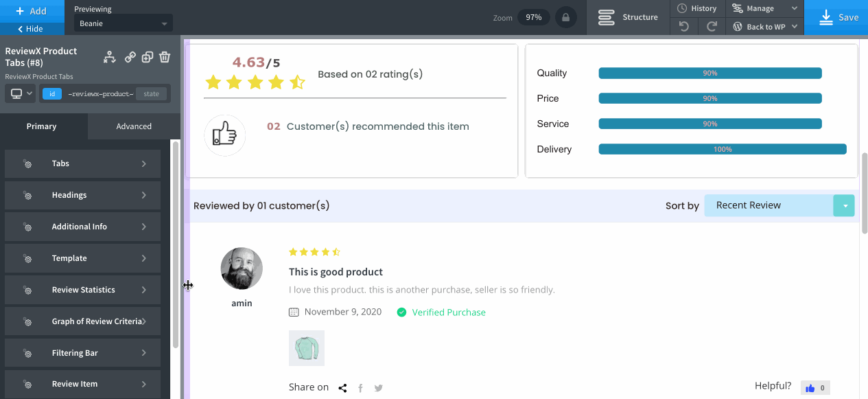Open the Structure panel
868x399 pixels.
[x=627, y=17]
